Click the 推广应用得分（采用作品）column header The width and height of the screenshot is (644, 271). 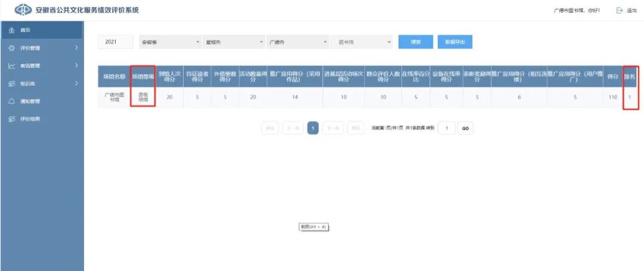295,77
